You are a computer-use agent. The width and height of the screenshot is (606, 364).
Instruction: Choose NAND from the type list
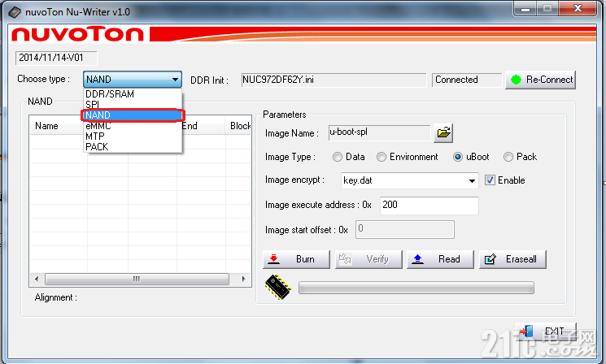pos(133,115)
